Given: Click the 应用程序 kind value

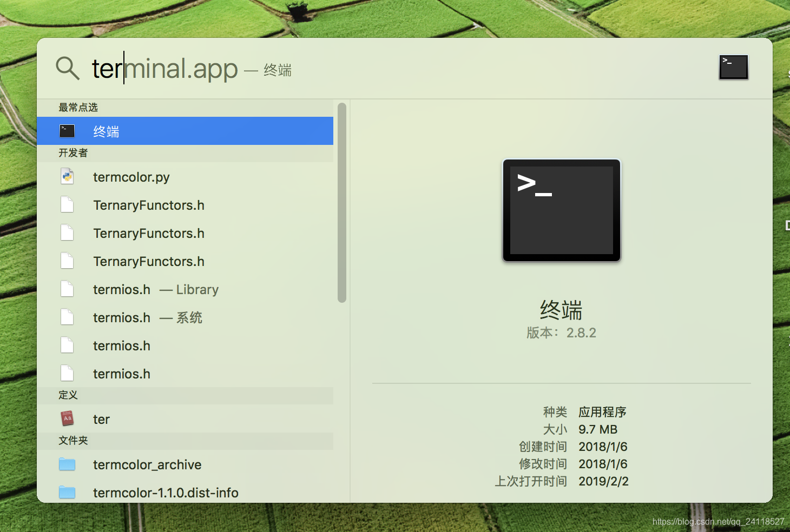Looking at the screenshot, I should click(602, 412).
